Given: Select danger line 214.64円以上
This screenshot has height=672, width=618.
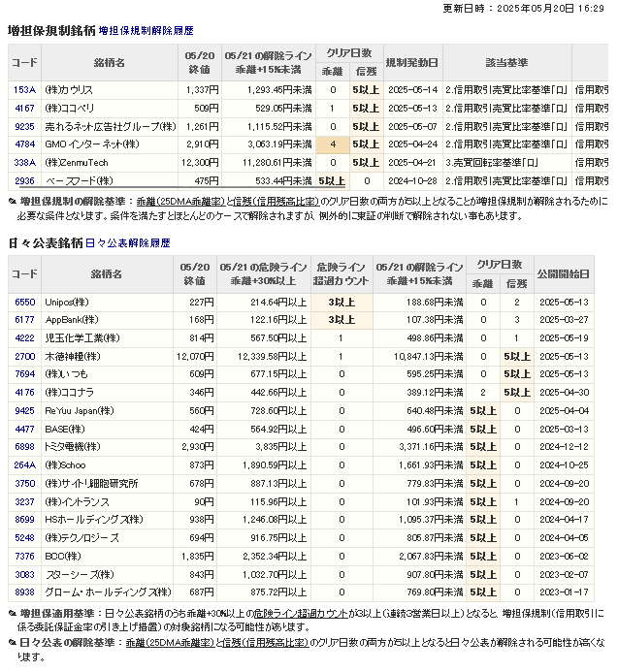Looking at the screenshot, I should point(278,303).
